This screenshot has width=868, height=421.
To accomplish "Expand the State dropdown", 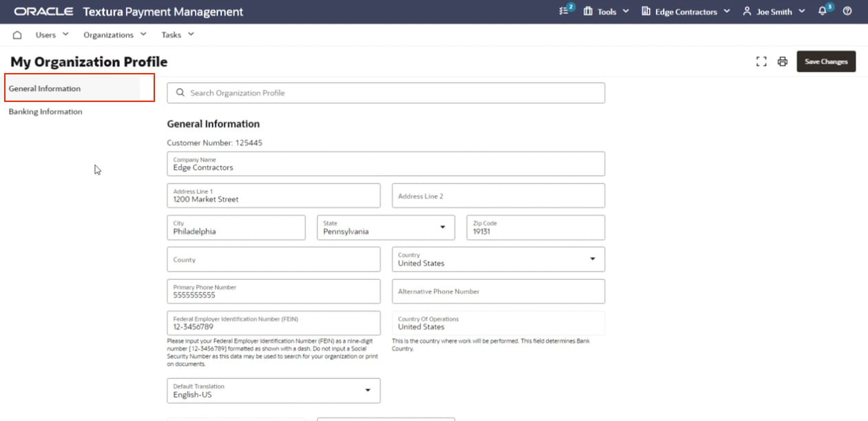I will tap(442, 227).
